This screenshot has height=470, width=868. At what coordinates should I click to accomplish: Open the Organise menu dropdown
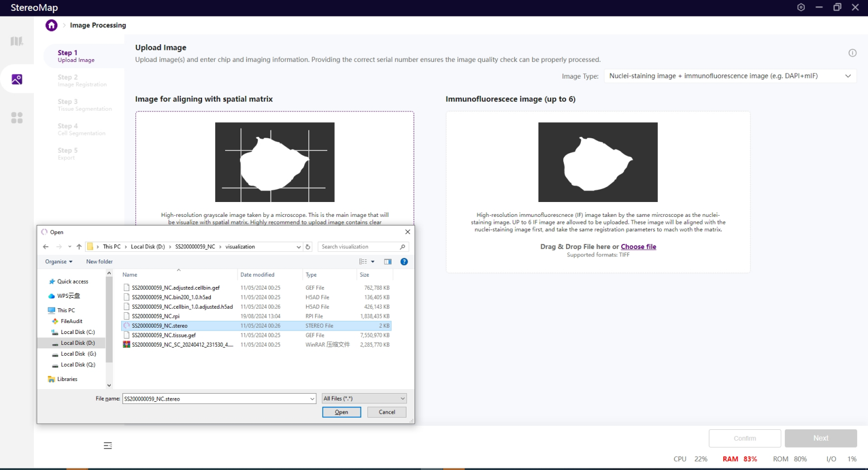[59, 262]
